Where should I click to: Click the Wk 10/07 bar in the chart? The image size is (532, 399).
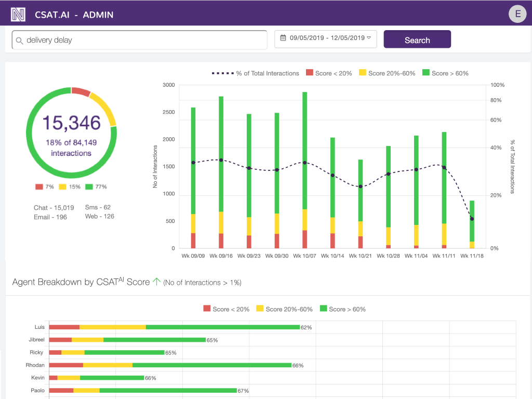point(304,156)
